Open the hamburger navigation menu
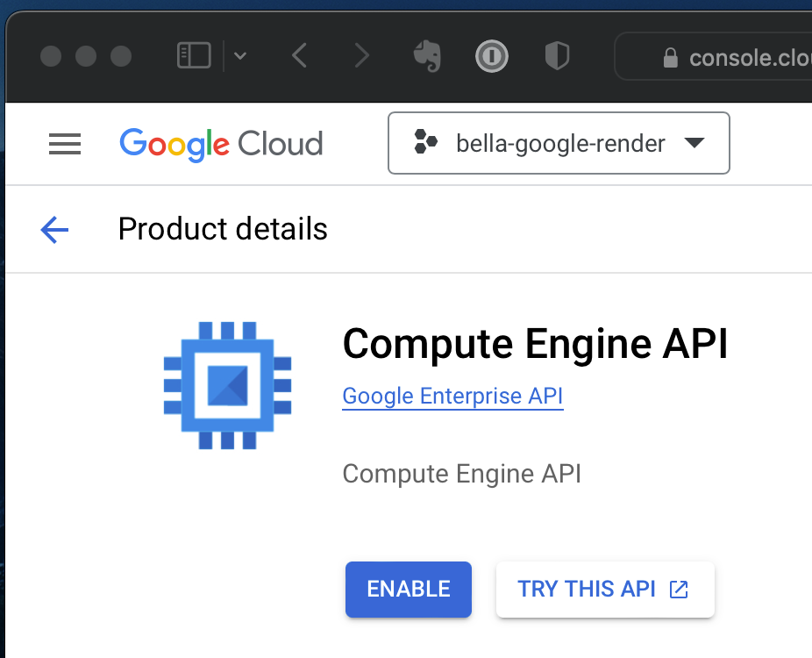 [x=65, y=144]
